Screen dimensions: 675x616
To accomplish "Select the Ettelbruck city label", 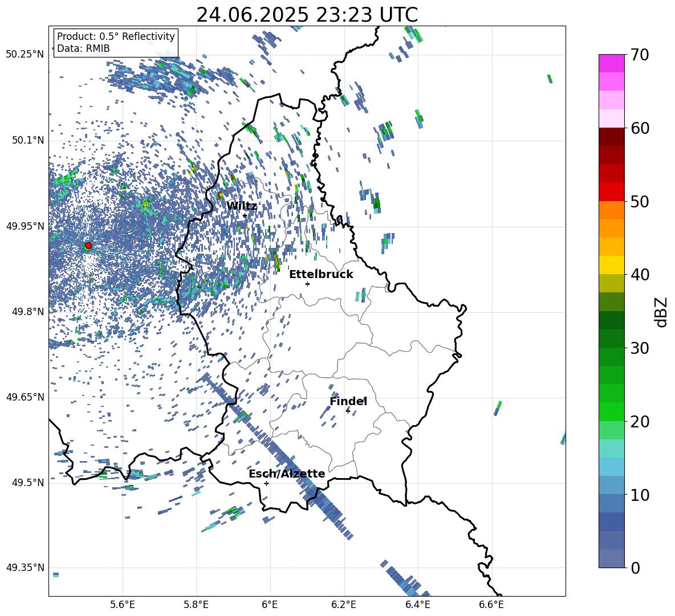I will click(x=321, y=275).
